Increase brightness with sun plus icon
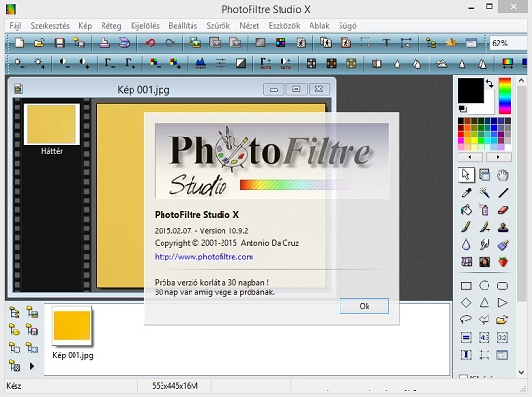Screen dimensions: 532x397 [40, 63]
